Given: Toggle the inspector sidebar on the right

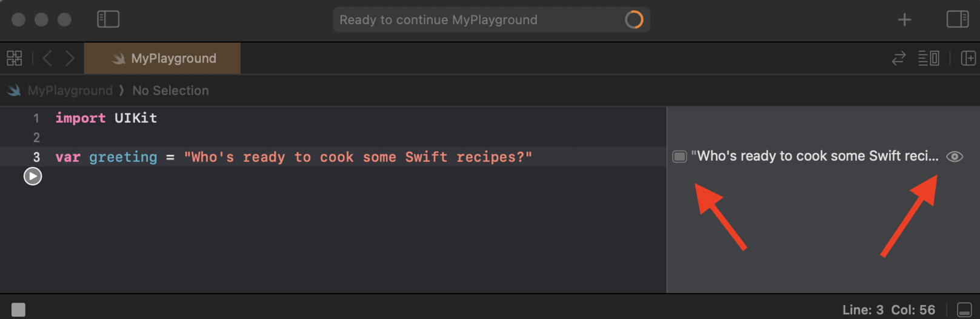Looking at the screenshot, I should click(x=958, y=19).
